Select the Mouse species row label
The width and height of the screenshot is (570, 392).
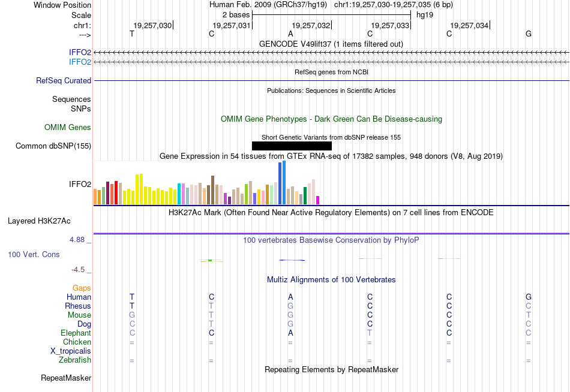[79, 315]
